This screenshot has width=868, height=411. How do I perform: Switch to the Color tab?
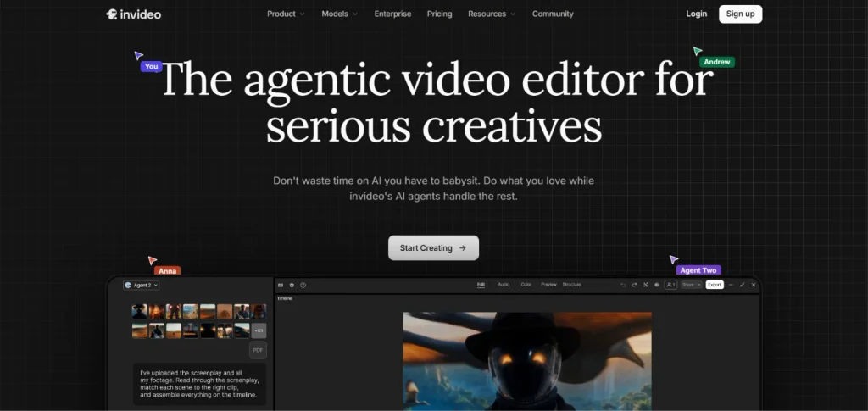[526, 285]
